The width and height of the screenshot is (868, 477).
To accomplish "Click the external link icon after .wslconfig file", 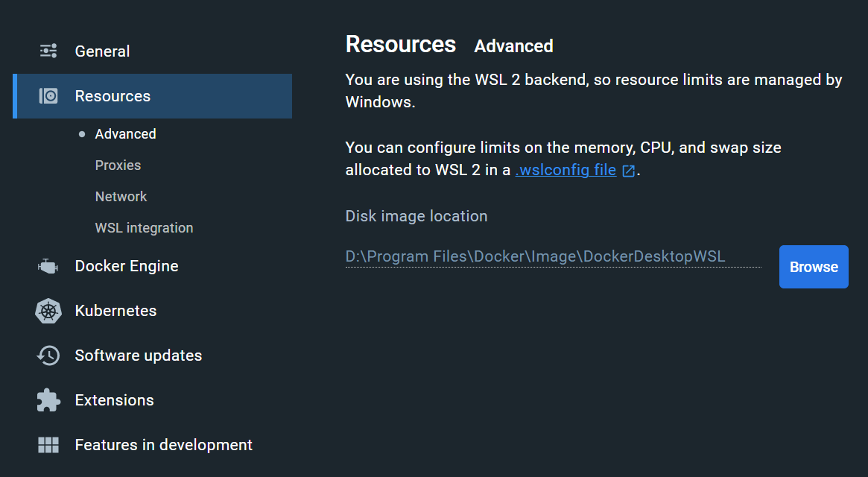I will point(628,171).
